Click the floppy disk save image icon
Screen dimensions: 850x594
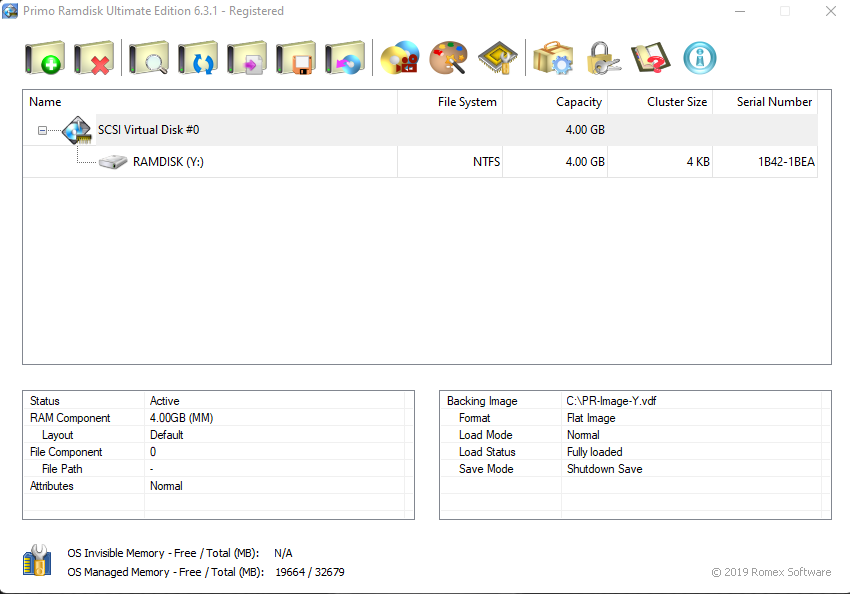(x=296, y=58)
